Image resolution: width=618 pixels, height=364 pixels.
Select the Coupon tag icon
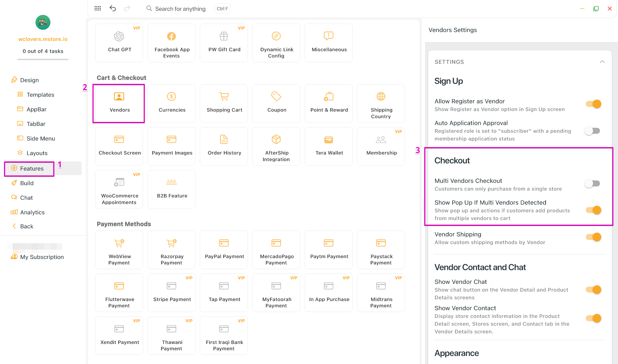(276, 96)
